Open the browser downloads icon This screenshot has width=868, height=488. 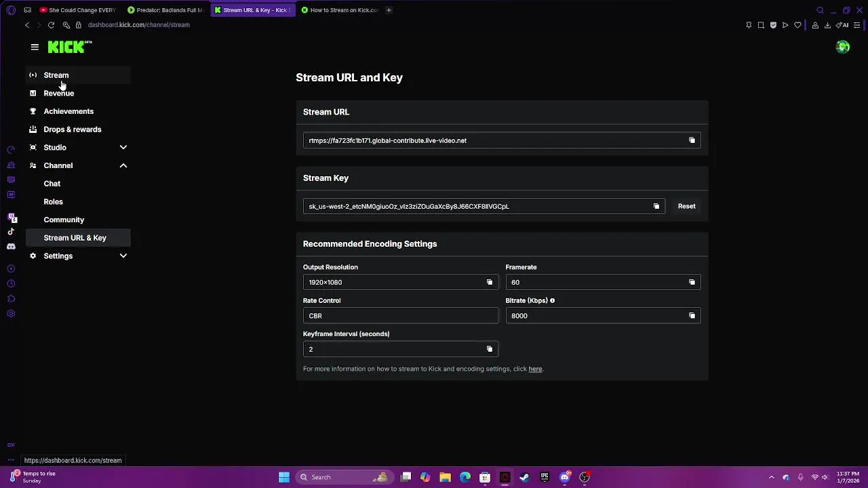coord(827,25)
